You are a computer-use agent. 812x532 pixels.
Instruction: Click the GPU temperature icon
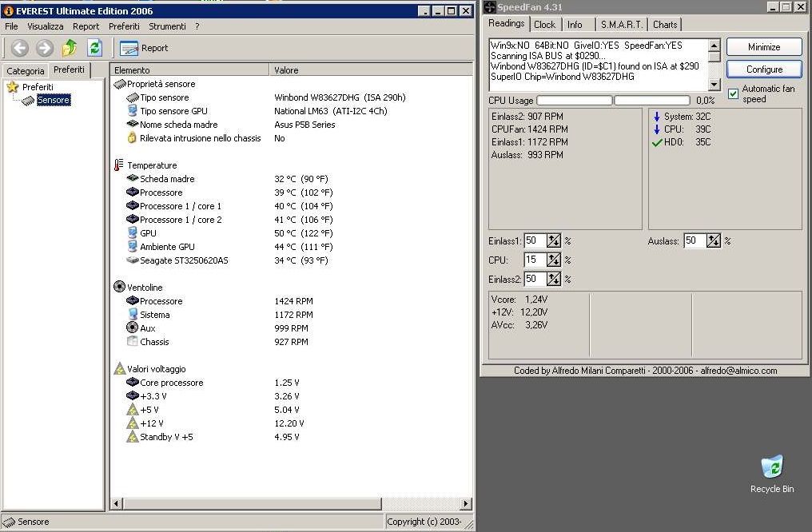coord(133,233)
